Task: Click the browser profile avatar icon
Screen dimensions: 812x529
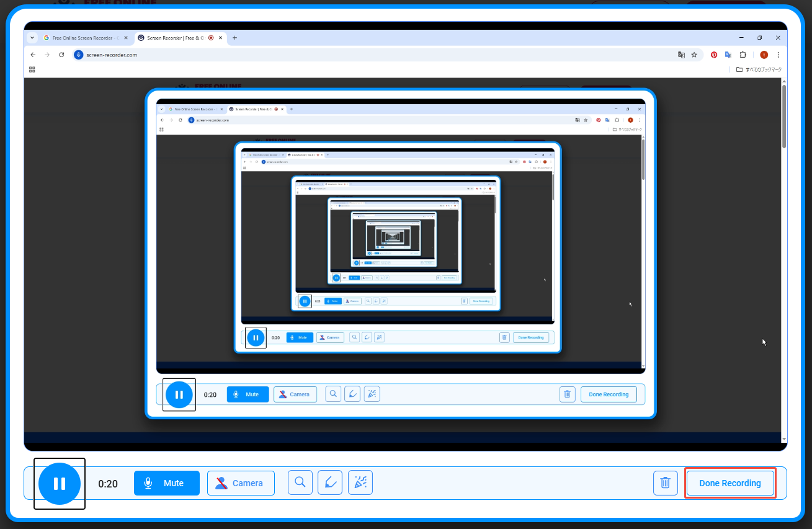Action: pos(764,55)
